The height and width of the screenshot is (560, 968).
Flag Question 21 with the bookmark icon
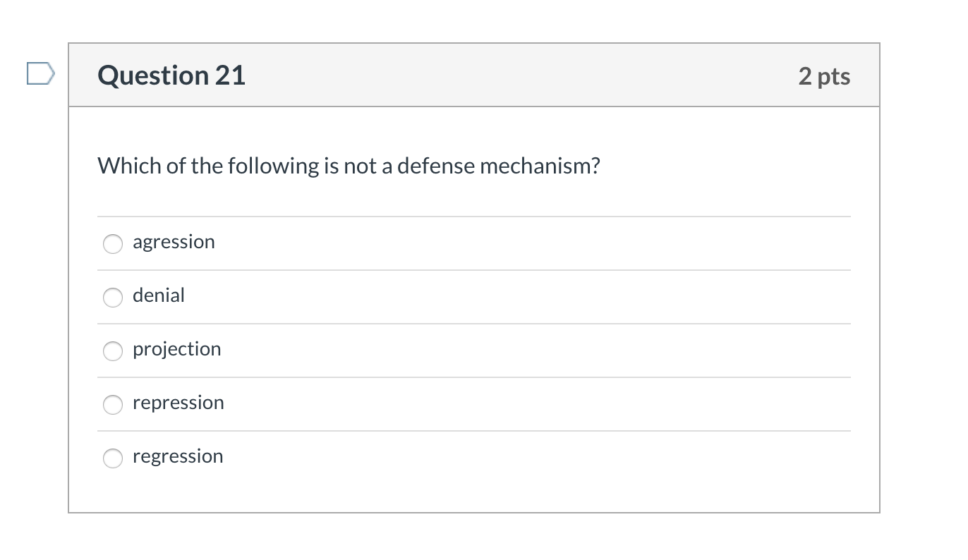pyautogui.click(x=40, y=73)
